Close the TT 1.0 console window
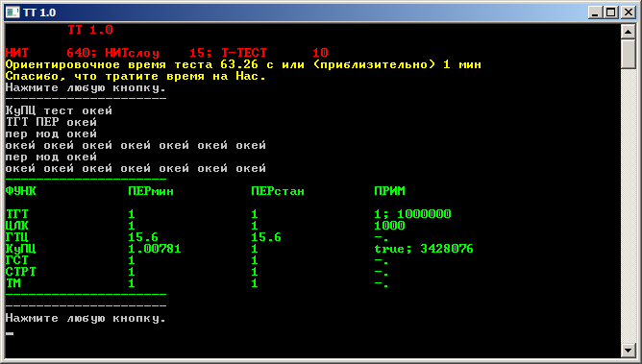Screen dimensions: 642x364 (628, 12)
